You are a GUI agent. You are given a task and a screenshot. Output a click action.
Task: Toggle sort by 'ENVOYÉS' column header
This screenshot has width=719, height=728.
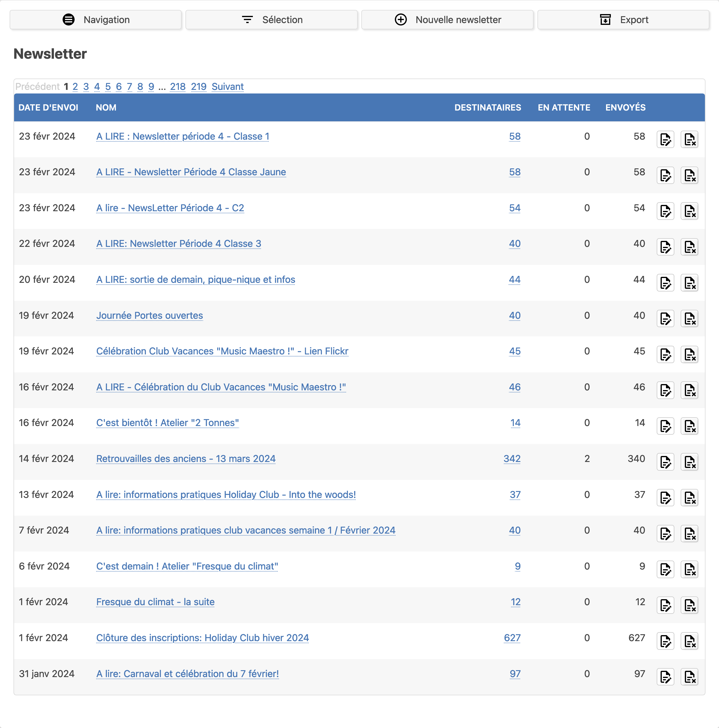pyautogui.click(x=625, y=107)
